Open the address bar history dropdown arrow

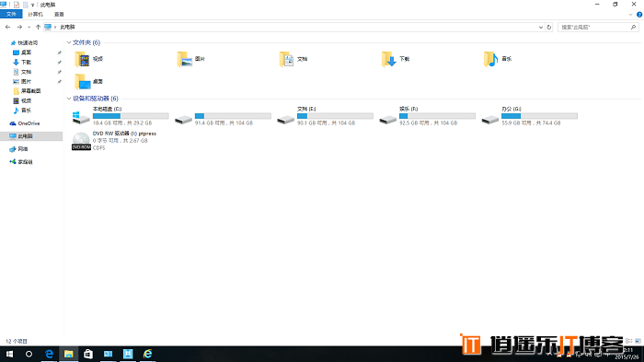(541, 27)
